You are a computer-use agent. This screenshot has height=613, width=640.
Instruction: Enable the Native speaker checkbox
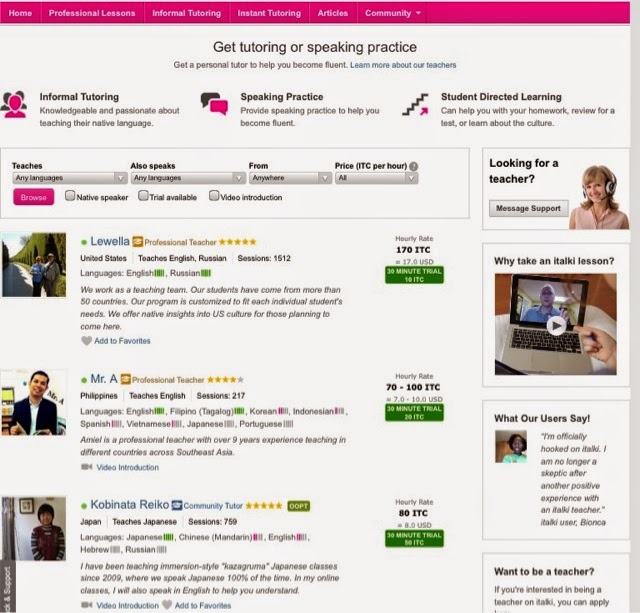coord(70,196)
